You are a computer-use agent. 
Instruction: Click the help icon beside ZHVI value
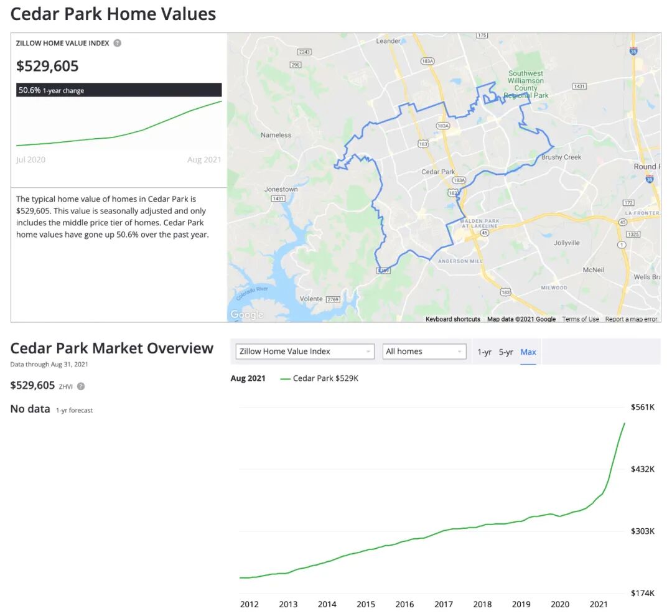pyautogui.click(x=80, y=386)
